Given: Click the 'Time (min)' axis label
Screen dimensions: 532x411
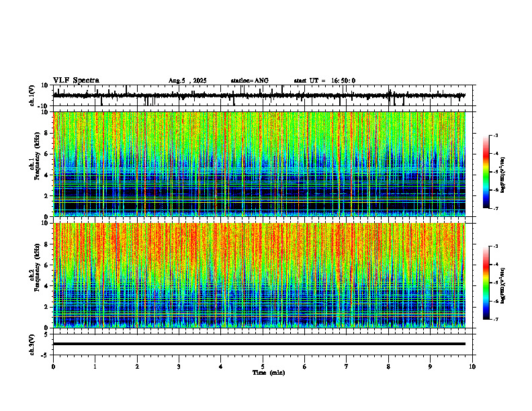Looking at the screenshot, I should pyautogui.click(x=269, y=373).
